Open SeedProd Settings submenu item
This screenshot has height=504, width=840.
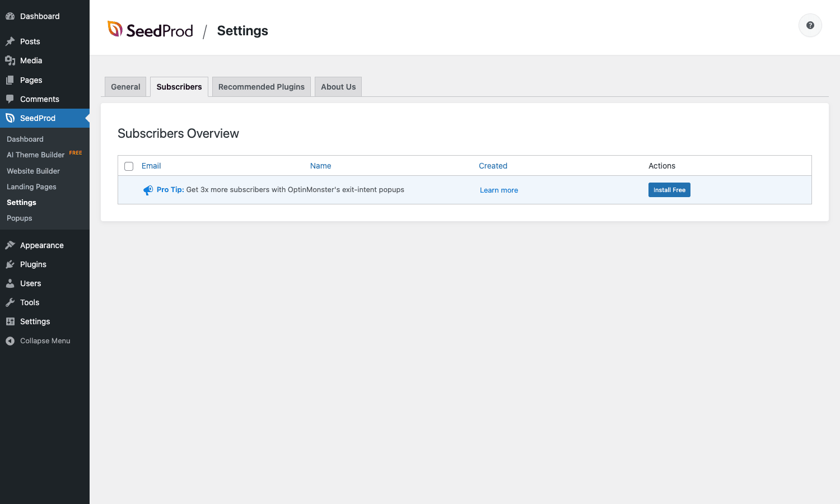[21, 202]
